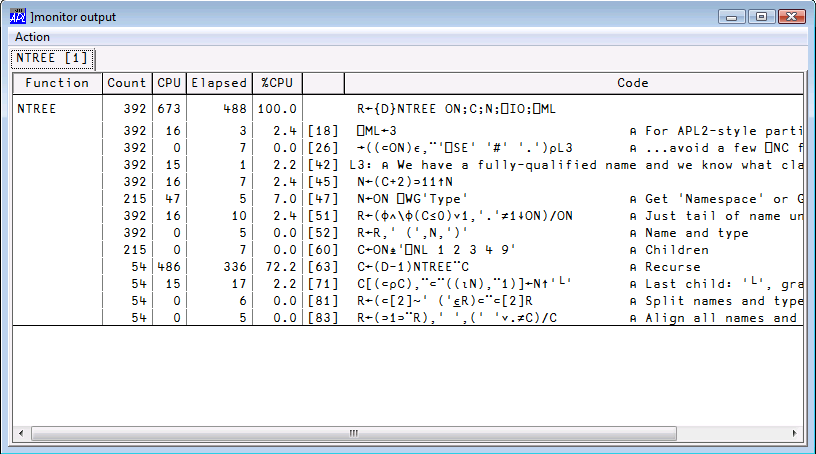Open the Action menu

point(32,37)
